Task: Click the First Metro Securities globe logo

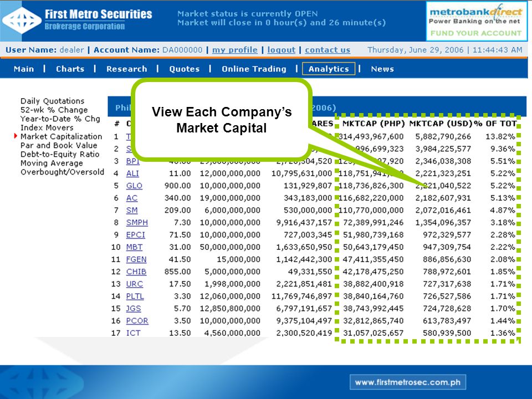Action: (x=22, y=20)
